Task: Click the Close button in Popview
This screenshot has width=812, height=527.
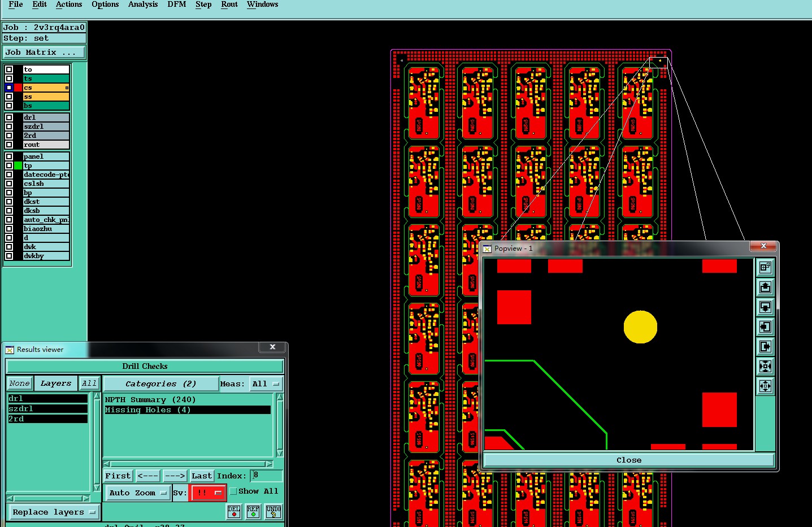Action: [x=628, y=460]
